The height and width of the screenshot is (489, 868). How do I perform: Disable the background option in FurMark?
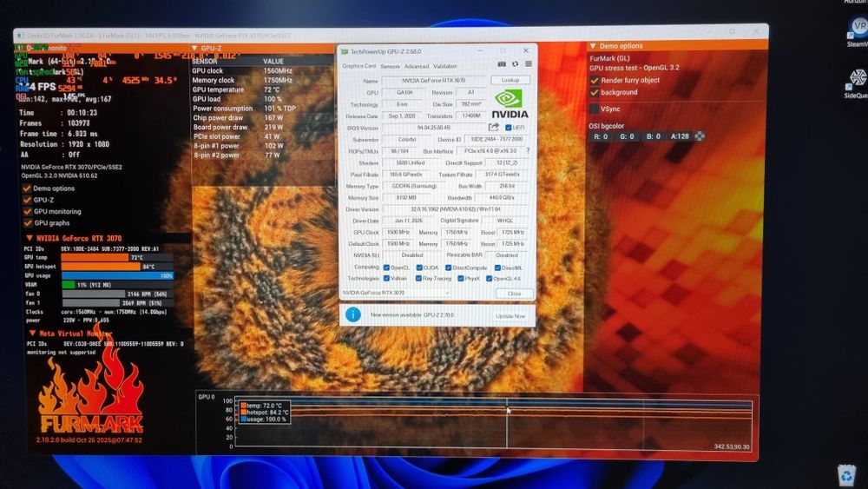pos(595,92)
